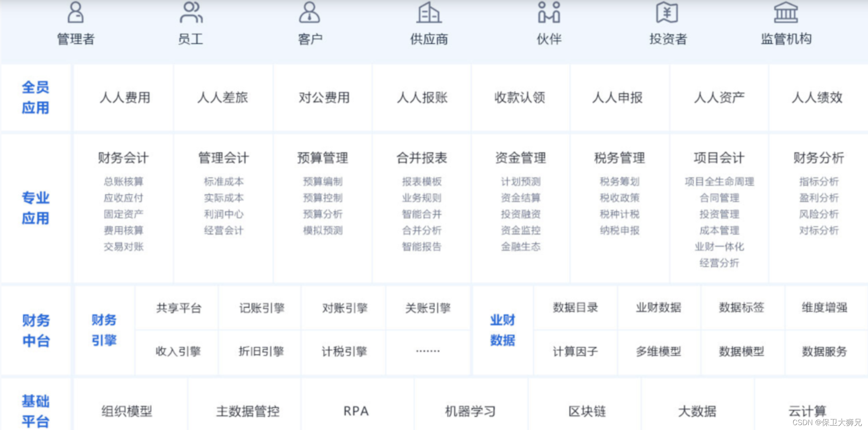This screenshot has height=430, width=868.
Task: Click 业财一体化 under 项目会计
Action: pyautogui.click(x=719, y=247)
